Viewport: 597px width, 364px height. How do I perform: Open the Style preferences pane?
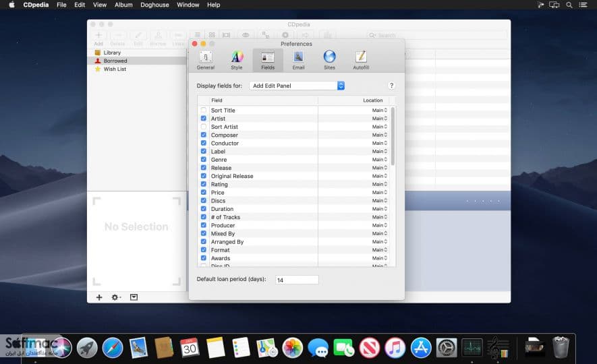(237, 60)
